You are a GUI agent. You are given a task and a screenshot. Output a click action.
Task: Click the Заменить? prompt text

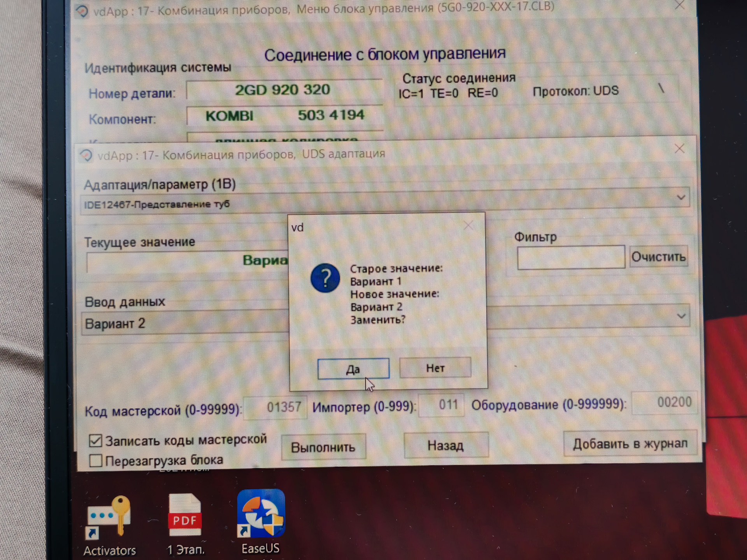click(378, 320)
